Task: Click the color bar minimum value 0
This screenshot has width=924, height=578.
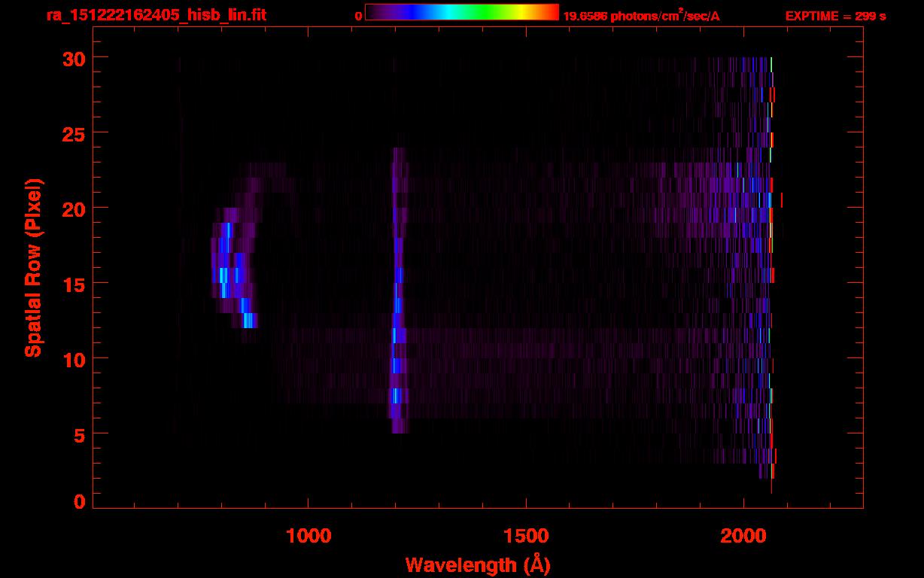Action: pyautogui.click(x=359, y=16)
